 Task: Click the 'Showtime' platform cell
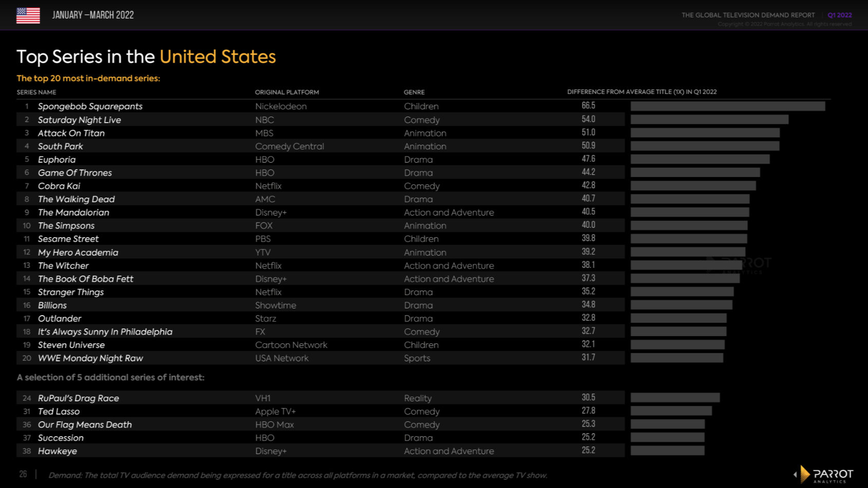(276, 305)
